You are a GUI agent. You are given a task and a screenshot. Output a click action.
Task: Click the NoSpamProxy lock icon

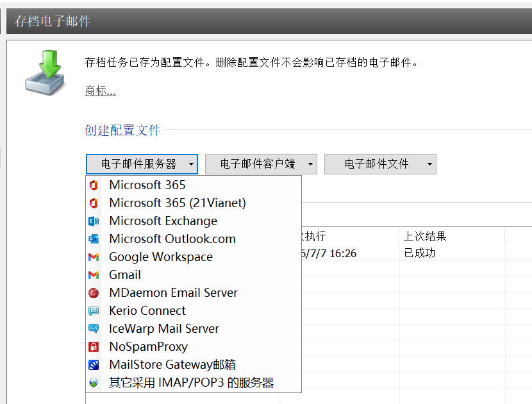(x=94, y=347)
